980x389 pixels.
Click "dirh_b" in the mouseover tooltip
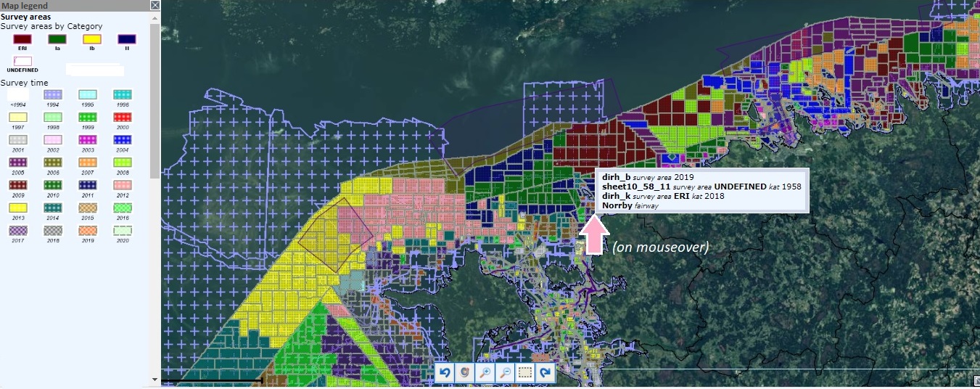click(x=616, y=177)
